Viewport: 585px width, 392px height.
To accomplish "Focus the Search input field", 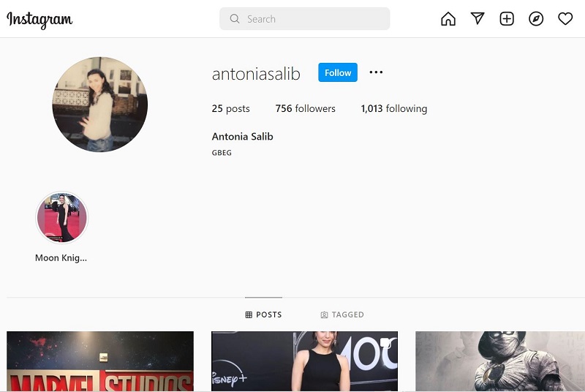I will 304,18.
